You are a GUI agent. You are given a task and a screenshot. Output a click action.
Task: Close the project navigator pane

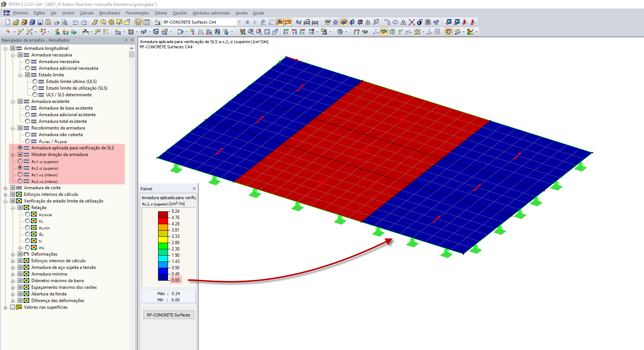[x=133, y=40]
